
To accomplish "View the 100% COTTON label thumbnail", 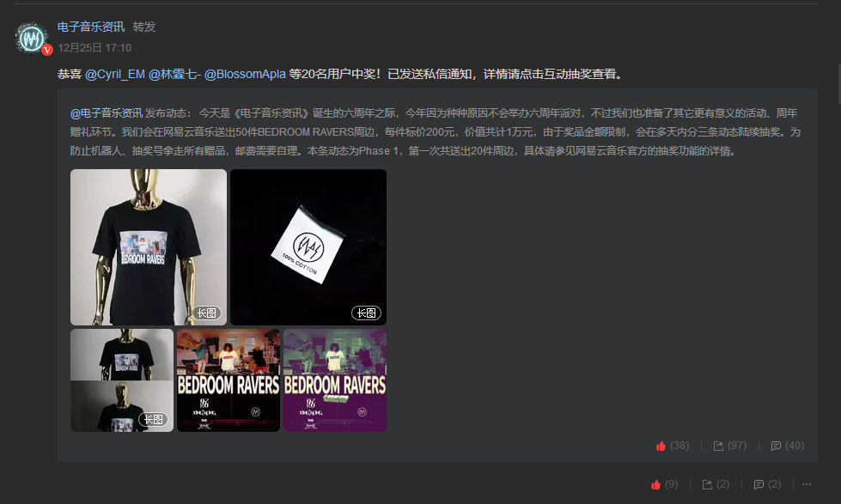I will (308, 247).
